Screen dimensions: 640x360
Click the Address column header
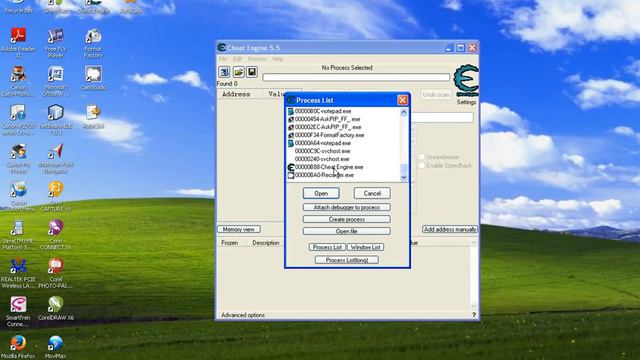(236, 94)
